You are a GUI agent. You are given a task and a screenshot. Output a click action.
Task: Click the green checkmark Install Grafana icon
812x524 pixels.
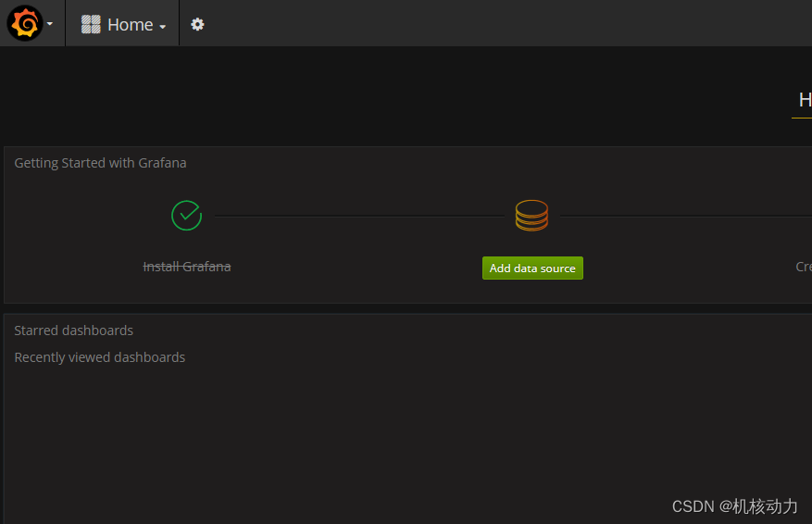(186, 216)
